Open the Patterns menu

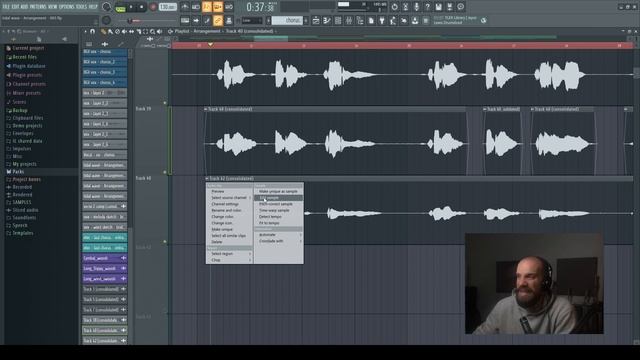tap(38, 7)
